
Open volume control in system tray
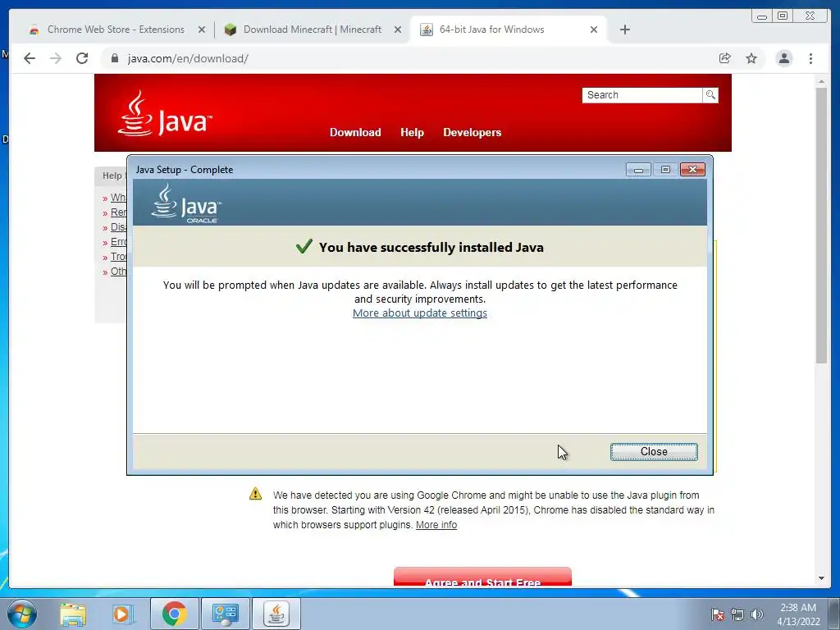(756, 614)
